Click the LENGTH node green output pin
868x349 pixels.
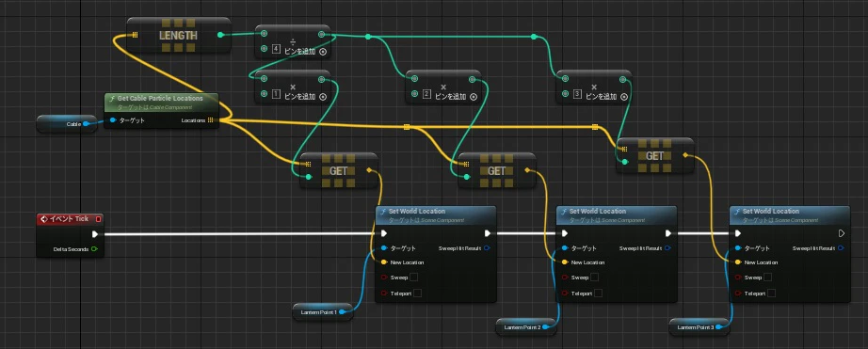pyautogui.click(x=221, y=35)
